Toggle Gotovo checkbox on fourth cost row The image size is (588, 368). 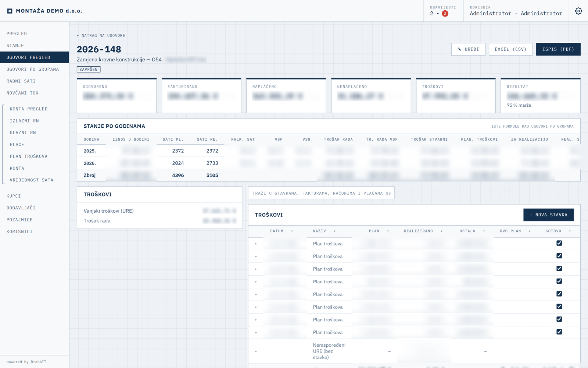559,281
